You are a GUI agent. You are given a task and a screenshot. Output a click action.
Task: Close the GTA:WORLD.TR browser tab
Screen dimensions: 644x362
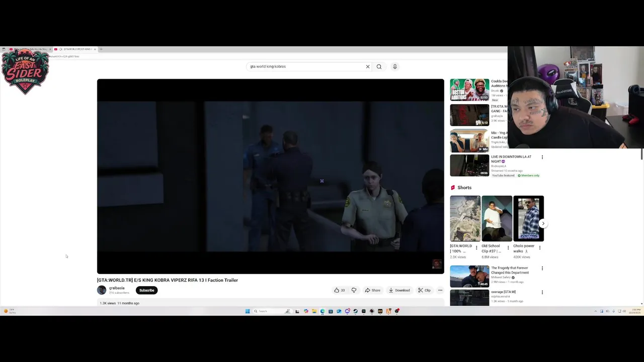click(x=95, y=49)
